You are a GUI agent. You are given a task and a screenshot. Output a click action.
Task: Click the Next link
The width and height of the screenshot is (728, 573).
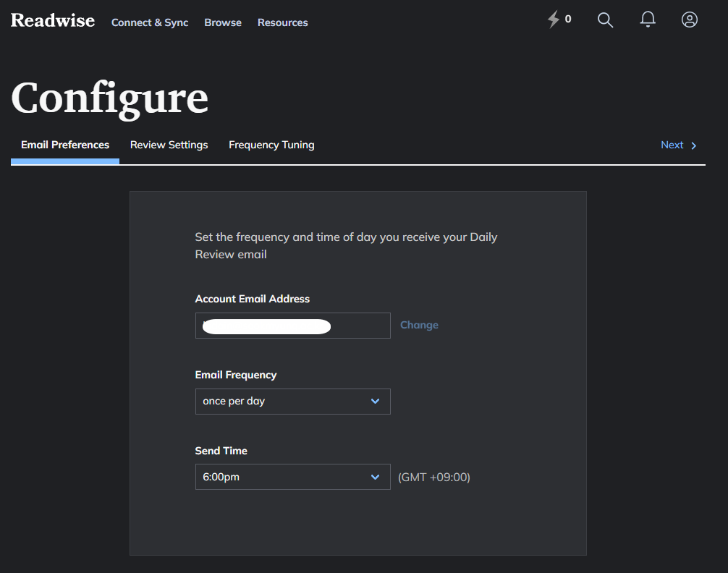pos(672,145)
